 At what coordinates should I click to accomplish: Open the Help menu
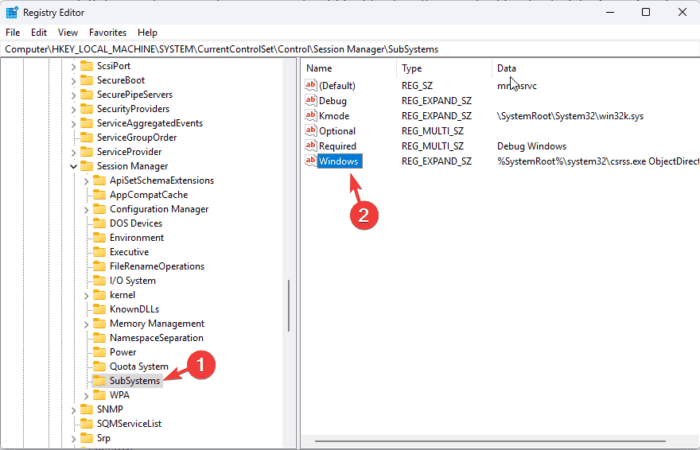[147, 33]
